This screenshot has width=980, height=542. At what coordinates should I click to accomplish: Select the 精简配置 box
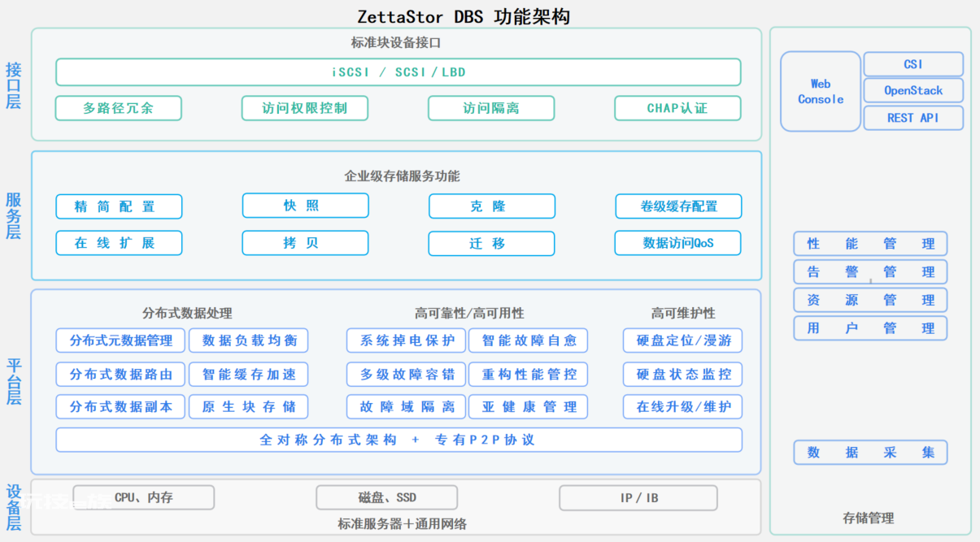coord(119,206)
